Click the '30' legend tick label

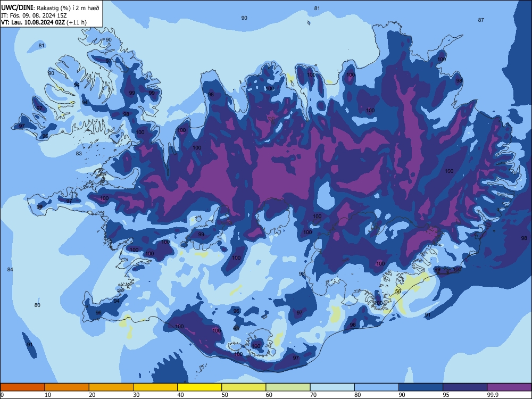136,395
